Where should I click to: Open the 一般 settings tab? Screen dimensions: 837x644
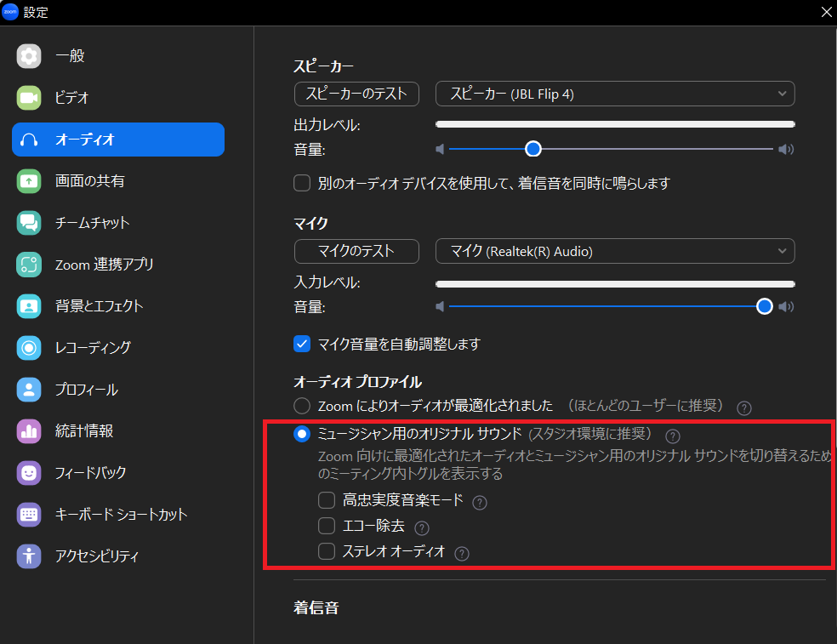(70, 56)
